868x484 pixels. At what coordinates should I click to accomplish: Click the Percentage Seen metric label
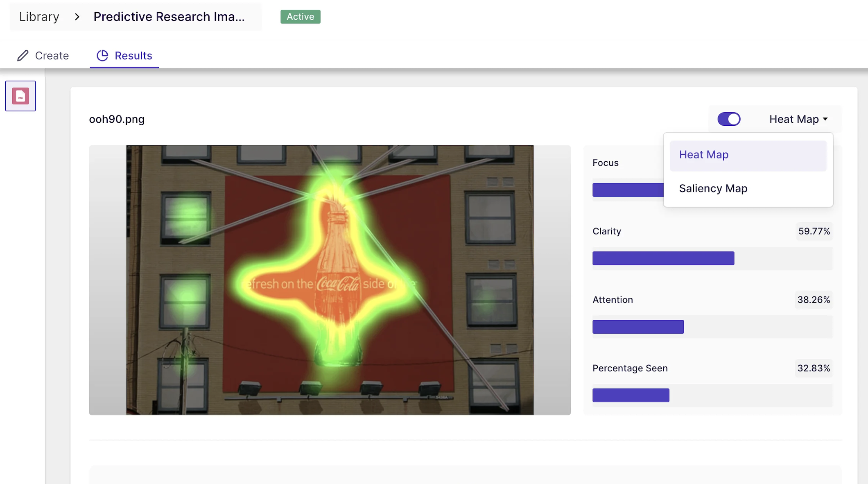coord(630,368)
